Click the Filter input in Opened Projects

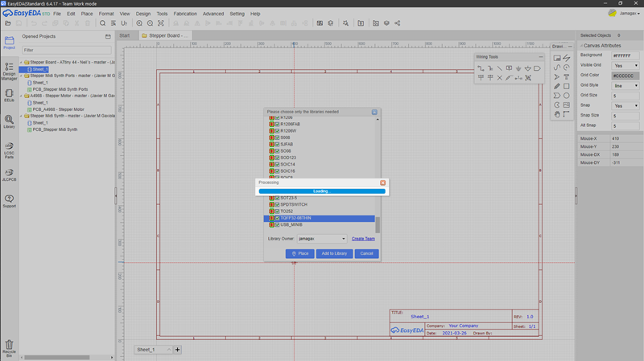coord(67,50)
